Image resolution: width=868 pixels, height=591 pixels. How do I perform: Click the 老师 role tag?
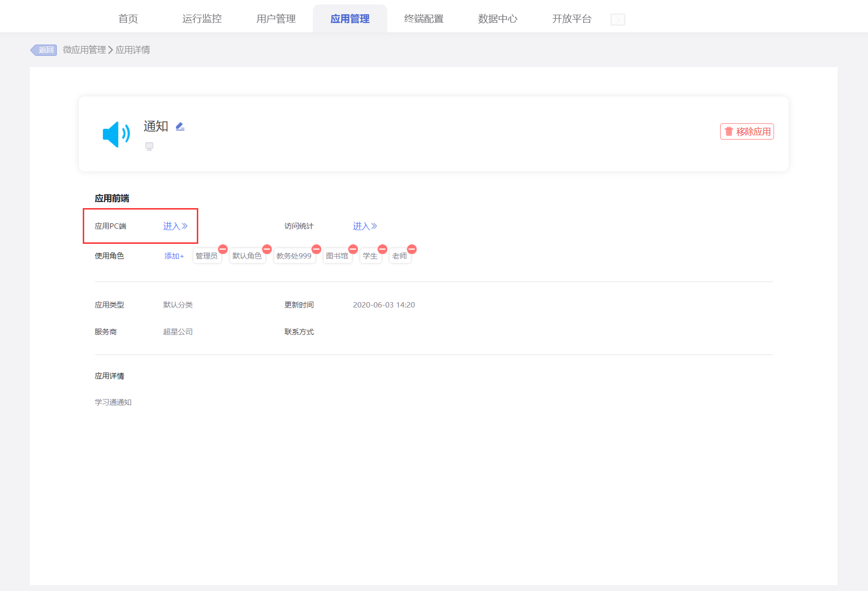399,256
